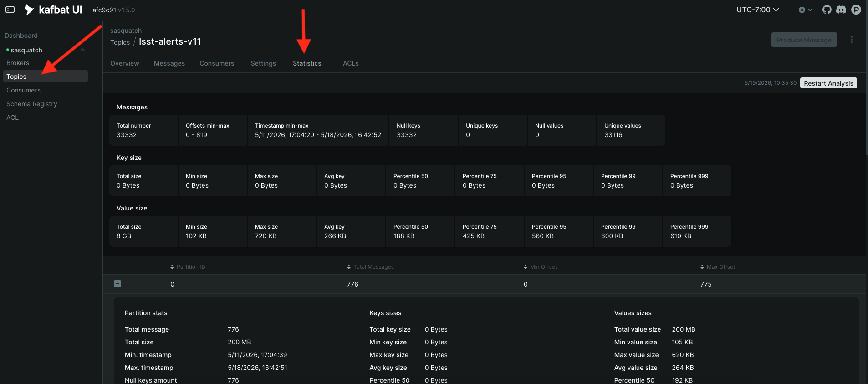This screenshot has height=384, width=868.
Task: Open the GitHub repository icon
Action: [827, 10]
